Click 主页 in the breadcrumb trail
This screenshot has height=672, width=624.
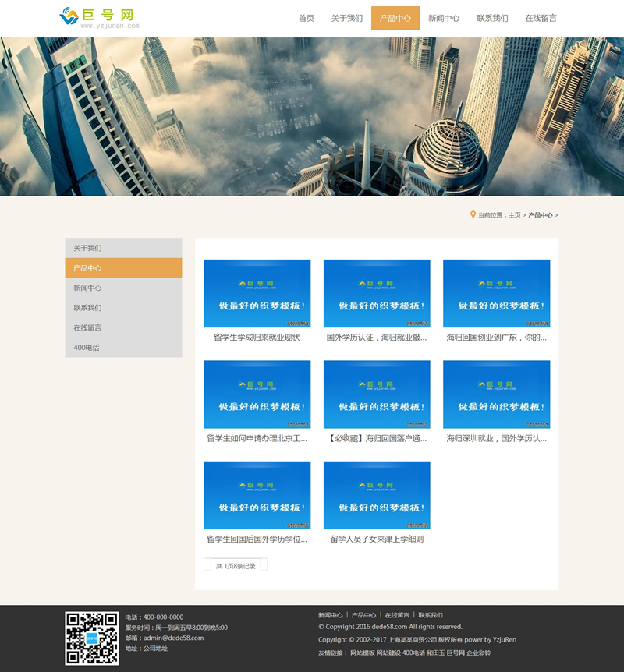point(515,215)
